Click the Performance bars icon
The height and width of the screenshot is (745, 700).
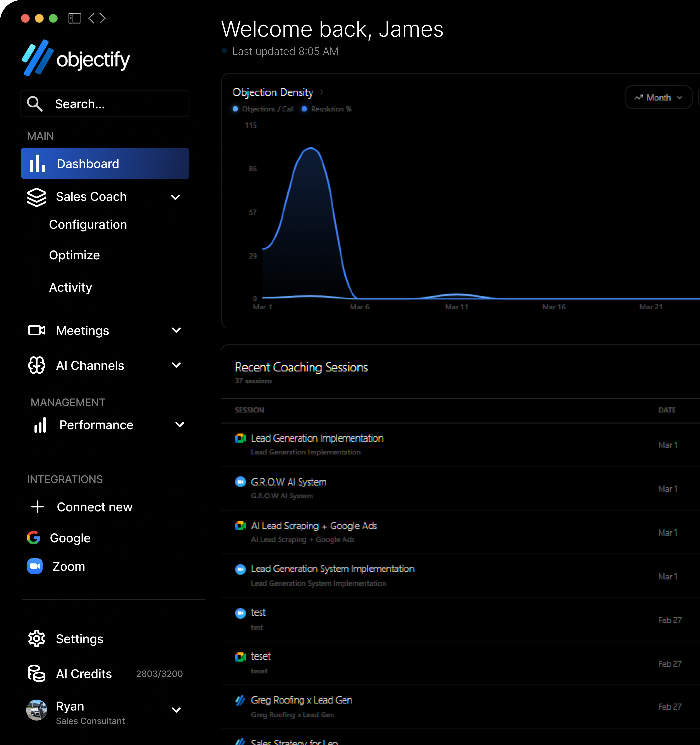(40, 425)
